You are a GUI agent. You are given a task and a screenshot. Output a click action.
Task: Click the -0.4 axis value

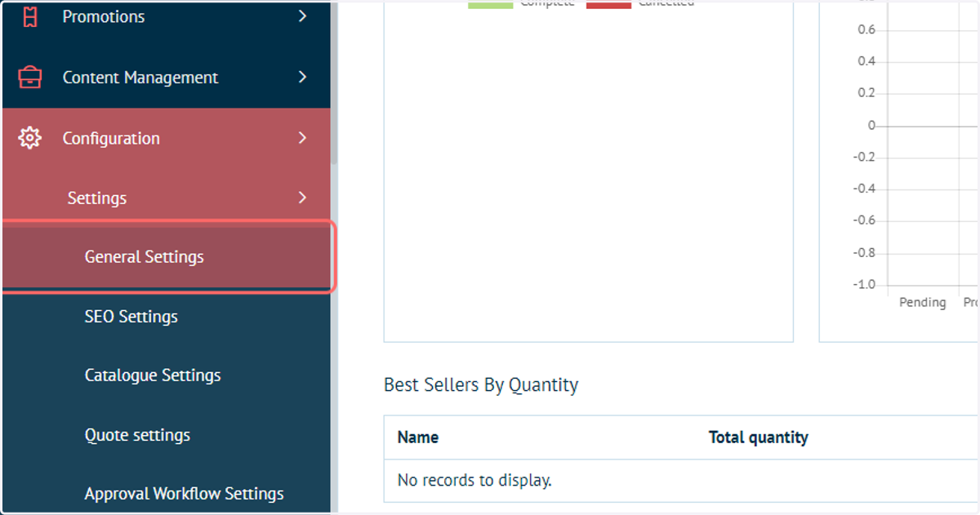click(864, 189)
